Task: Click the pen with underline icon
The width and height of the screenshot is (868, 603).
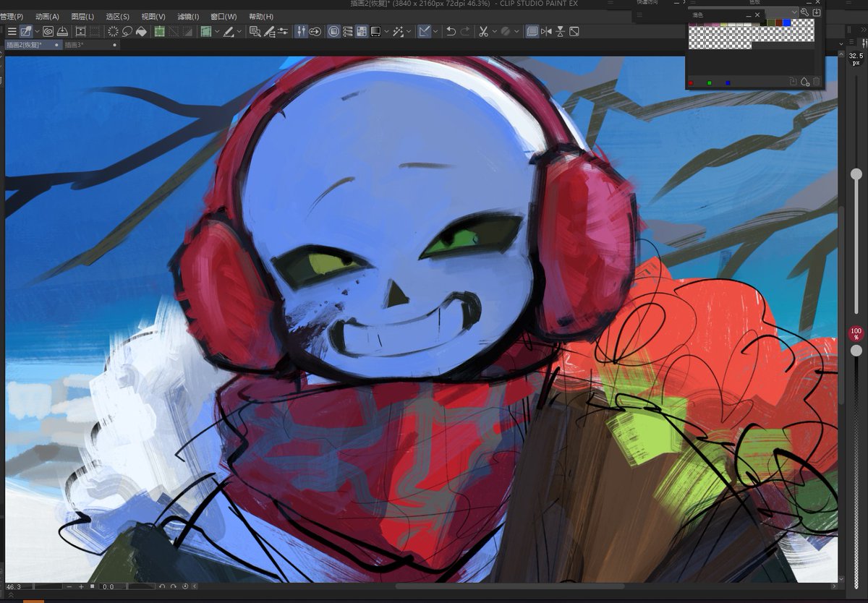Action: point(228,31)
